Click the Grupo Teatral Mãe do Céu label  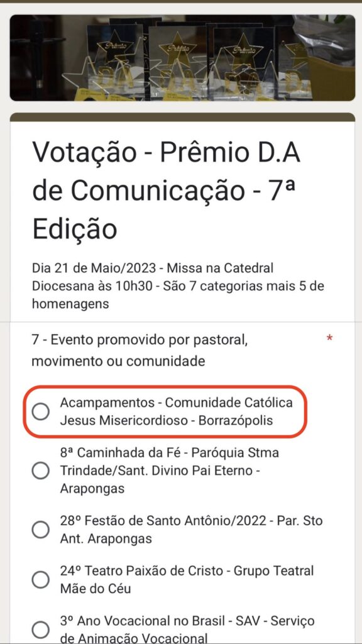tap(187, 579)
